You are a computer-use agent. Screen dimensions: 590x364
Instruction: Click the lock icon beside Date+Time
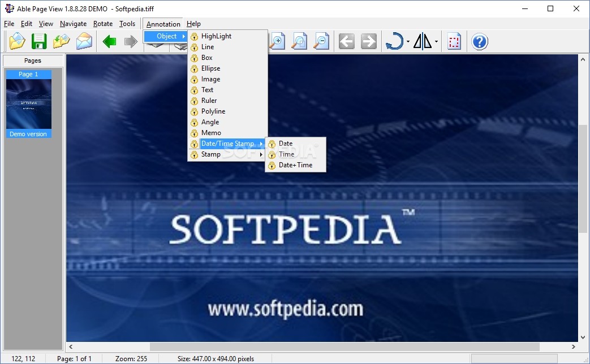272,166
